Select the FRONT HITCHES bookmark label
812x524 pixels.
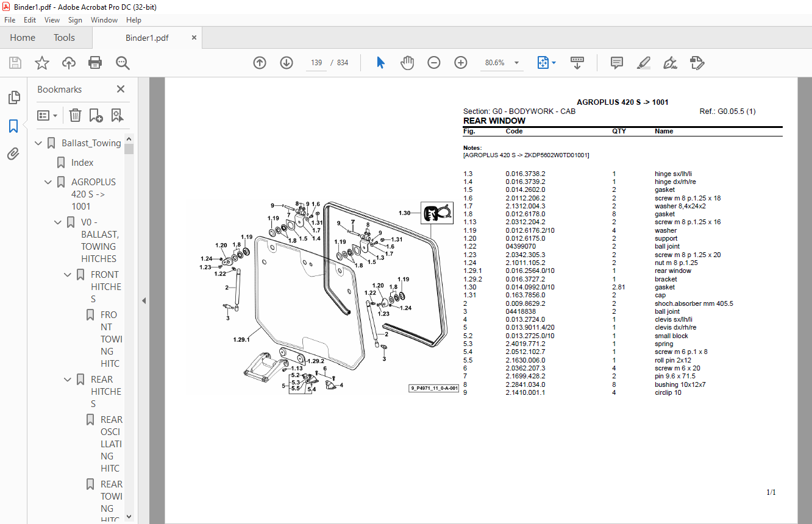[x=107, y=287]
